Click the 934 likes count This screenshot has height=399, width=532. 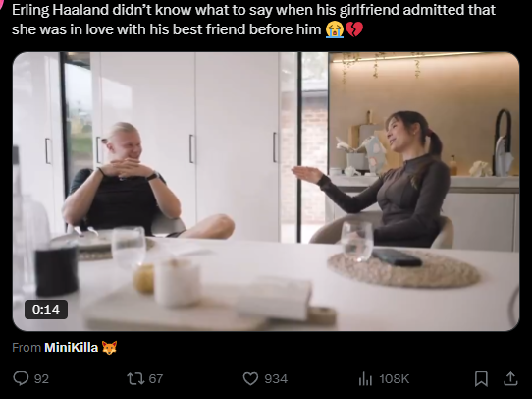click(276, 379)
